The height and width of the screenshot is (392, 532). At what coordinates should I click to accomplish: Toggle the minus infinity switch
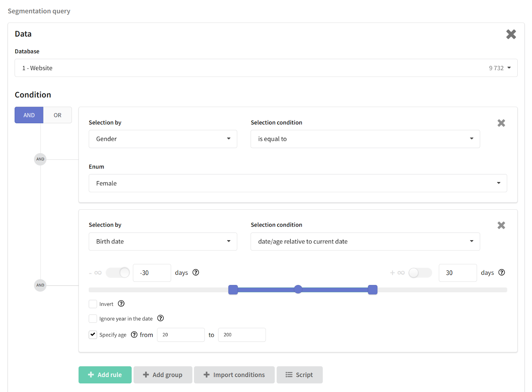click(x=118, y=273)
